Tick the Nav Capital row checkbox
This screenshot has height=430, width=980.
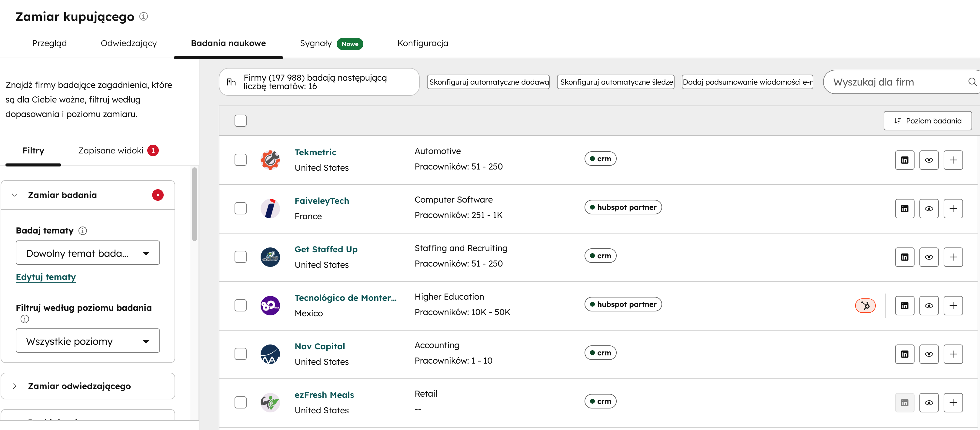coord(241,354)
